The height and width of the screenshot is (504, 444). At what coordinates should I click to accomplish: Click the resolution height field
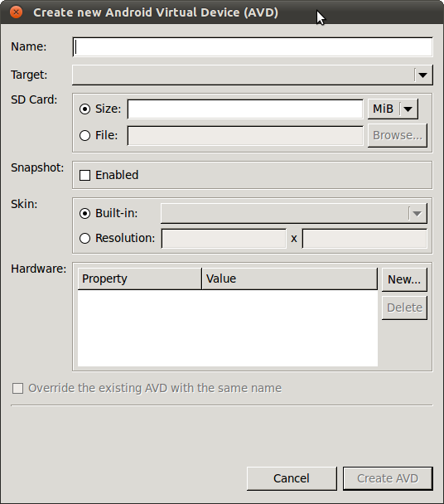tap(364, 239)
